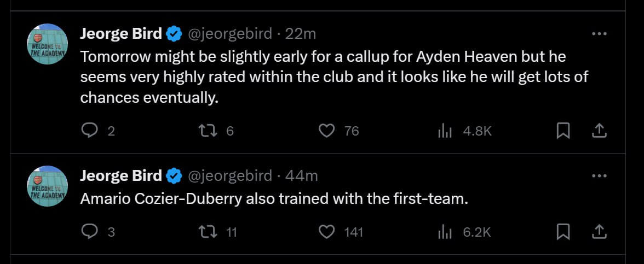Like the Cozier-Duberry tweet with 141 likes
Screen dimensions: 644x264
(327, 232)
